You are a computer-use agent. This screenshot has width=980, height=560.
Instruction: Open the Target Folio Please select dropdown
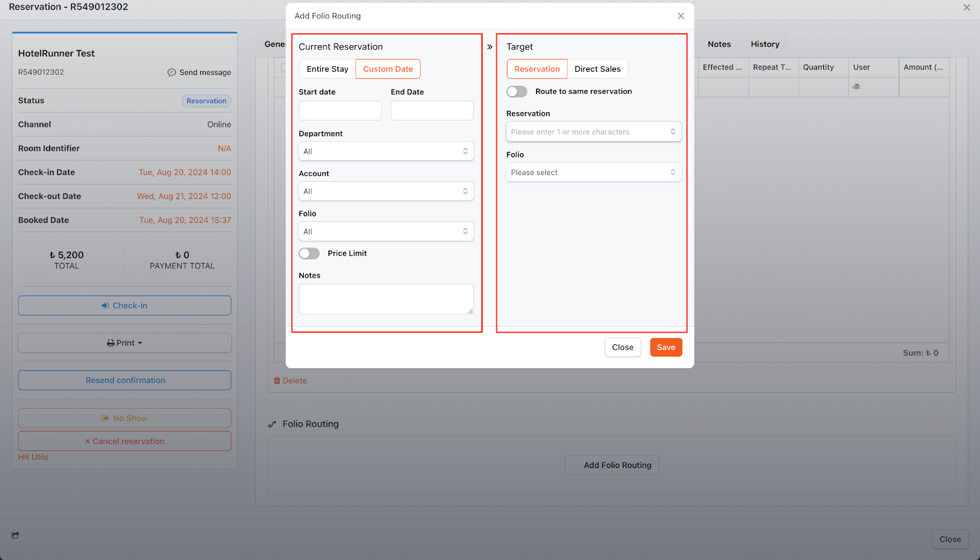[593, 173]
